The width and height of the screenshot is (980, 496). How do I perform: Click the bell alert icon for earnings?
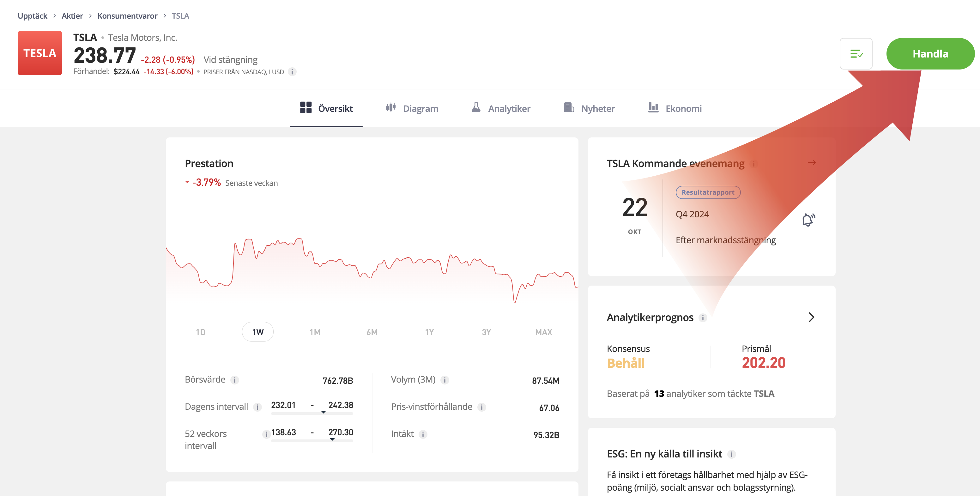click(x=808, y=220)
